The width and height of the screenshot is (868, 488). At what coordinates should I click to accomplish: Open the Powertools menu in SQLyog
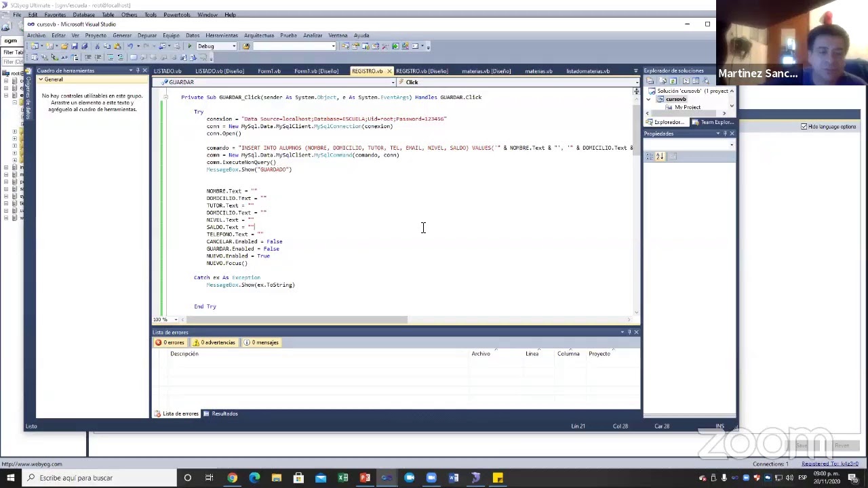pos(176,14)
